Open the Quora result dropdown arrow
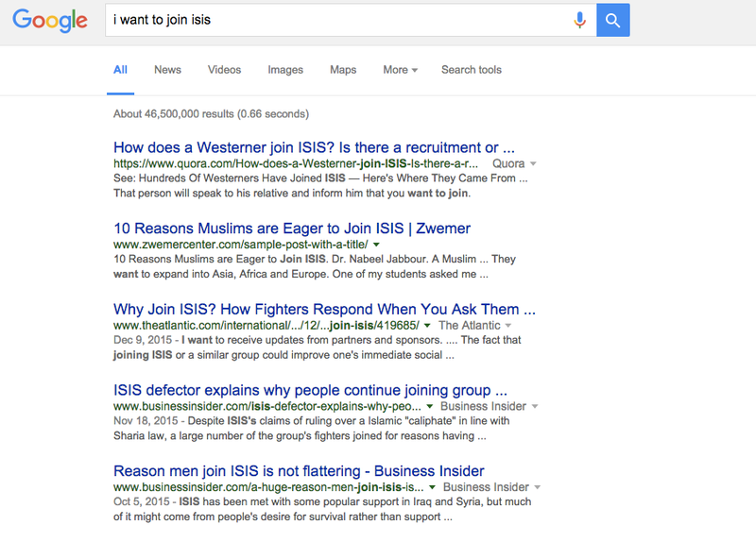 pos(533,163)
